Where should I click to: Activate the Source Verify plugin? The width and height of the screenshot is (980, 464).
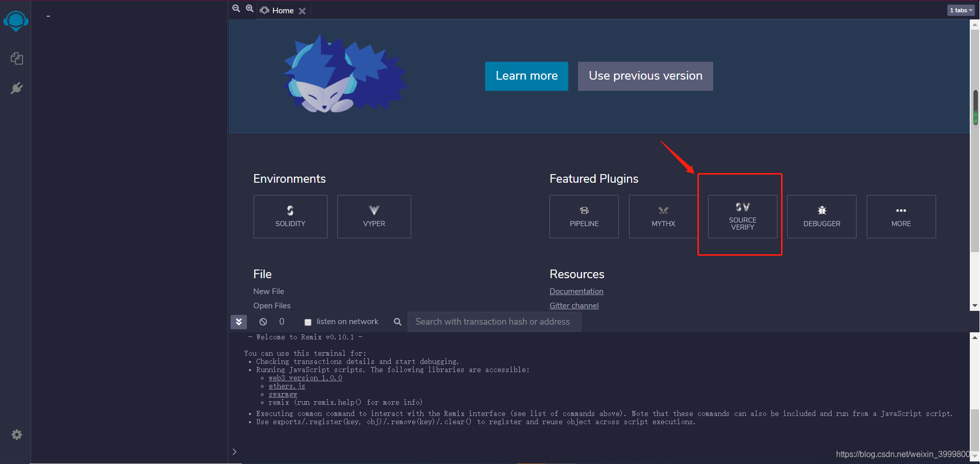coord(742,216)
